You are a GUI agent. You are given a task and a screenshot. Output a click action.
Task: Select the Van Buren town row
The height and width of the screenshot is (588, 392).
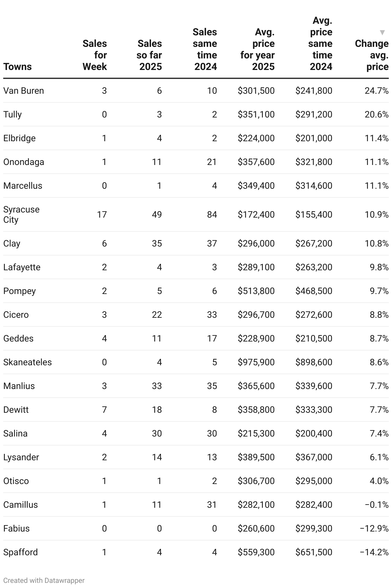click(196, 91)
